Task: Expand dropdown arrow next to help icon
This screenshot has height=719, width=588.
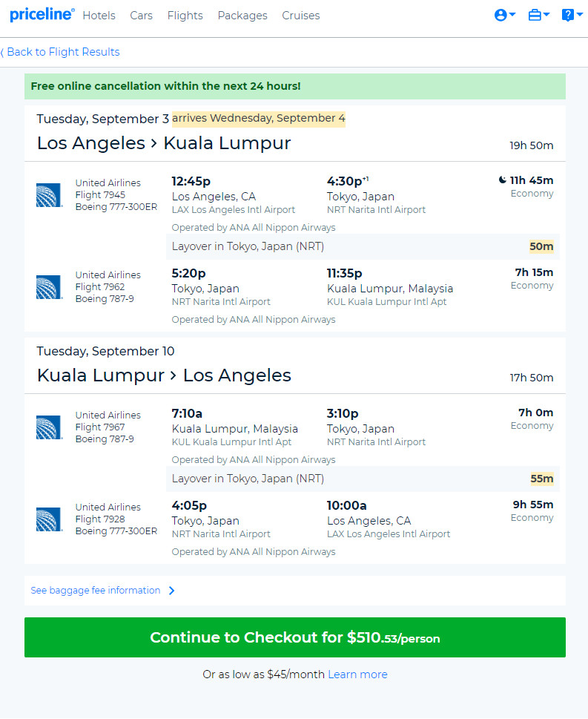Action: [580, 15]
